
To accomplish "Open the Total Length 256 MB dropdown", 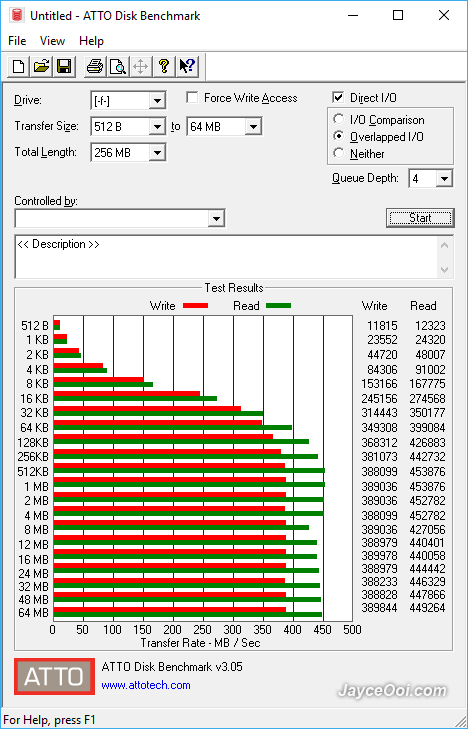I will pyautogui.click(x=157, y=152).
